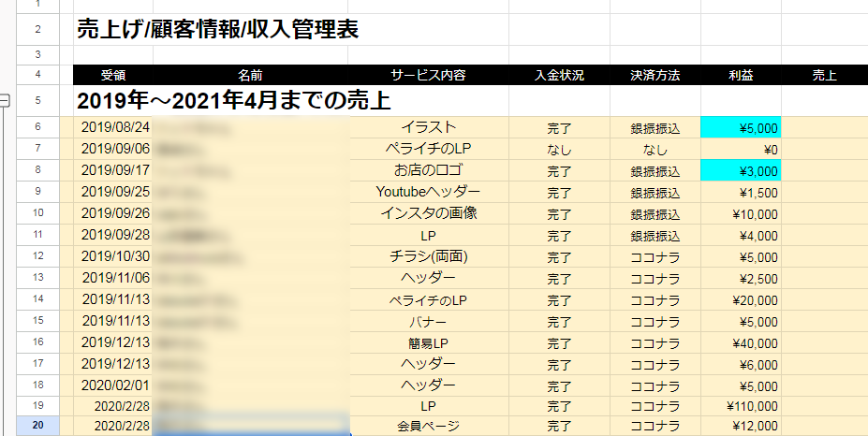Select the 会員ページ service cell
This screenshot has width=868, height=436.
tap(428, 426)
